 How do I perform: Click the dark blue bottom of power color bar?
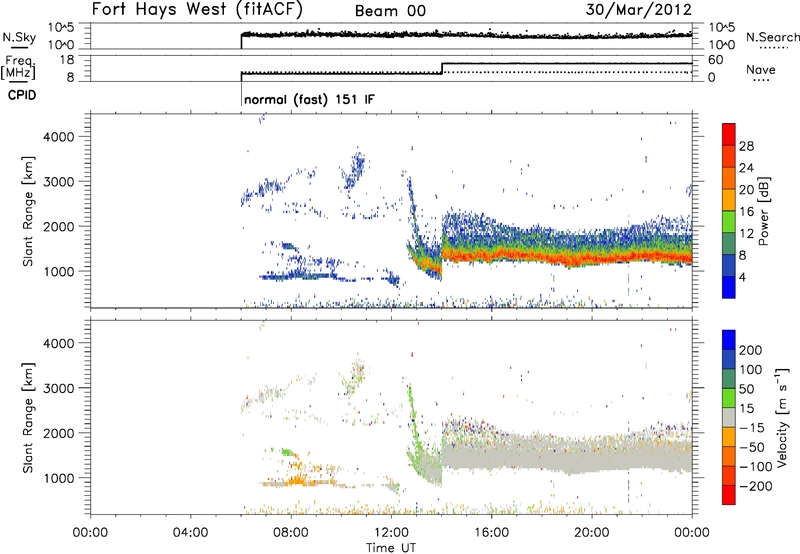pos(729,287)
